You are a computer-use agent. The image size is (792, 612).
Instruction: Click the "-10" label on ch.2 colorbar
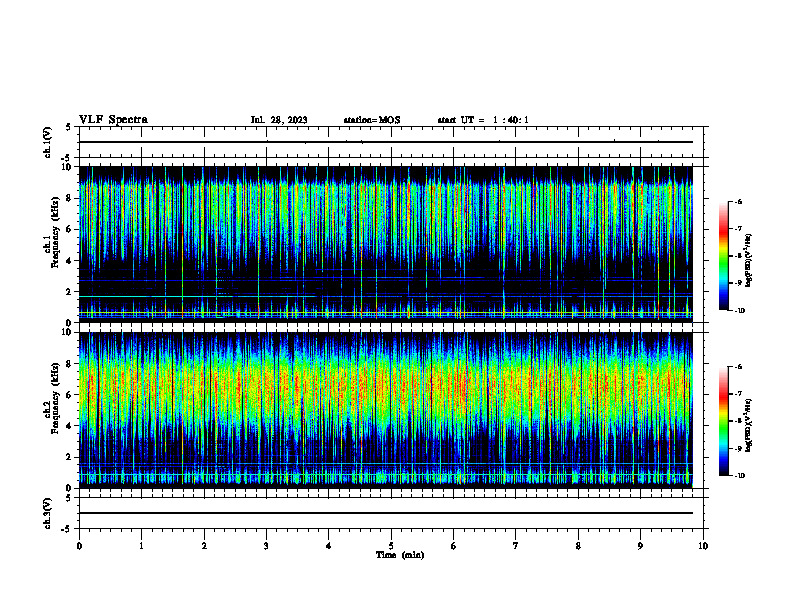(739, 476)
